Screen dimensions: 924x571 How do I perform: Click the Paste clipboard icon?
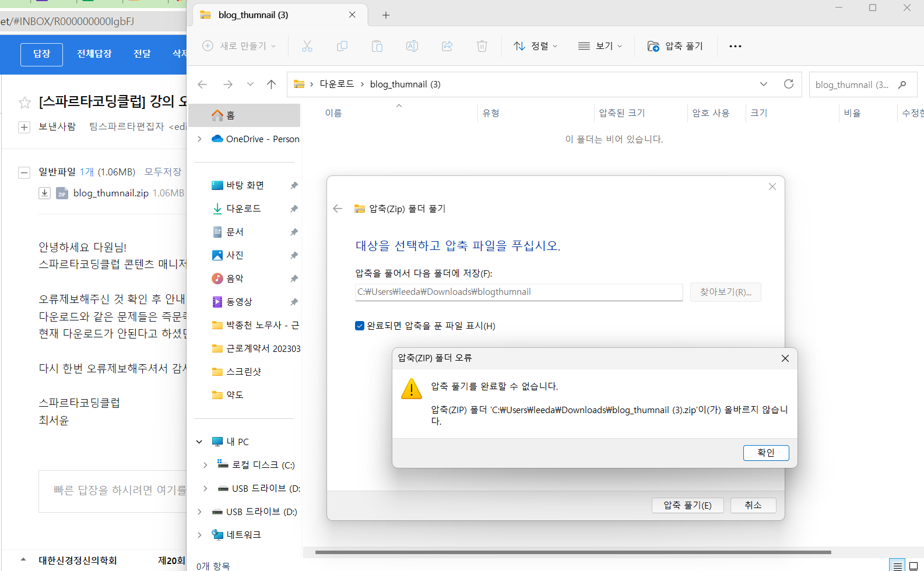click(377, 46)
